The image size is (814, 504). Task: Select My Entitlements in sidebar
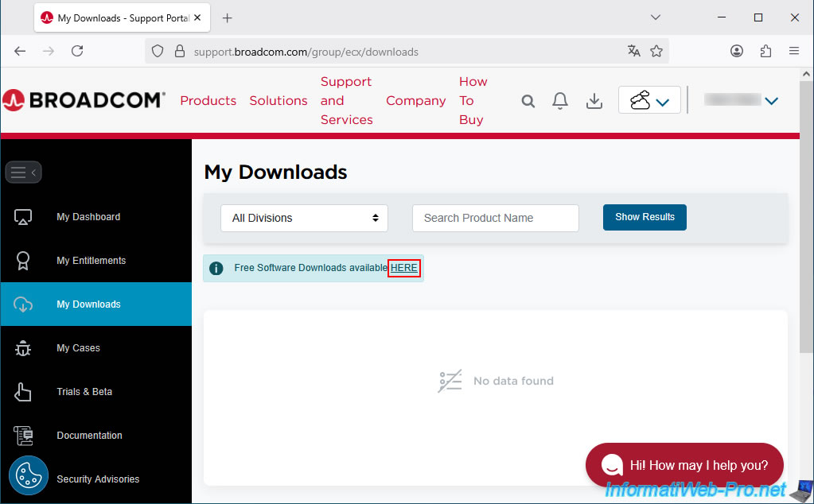point(91,261)
